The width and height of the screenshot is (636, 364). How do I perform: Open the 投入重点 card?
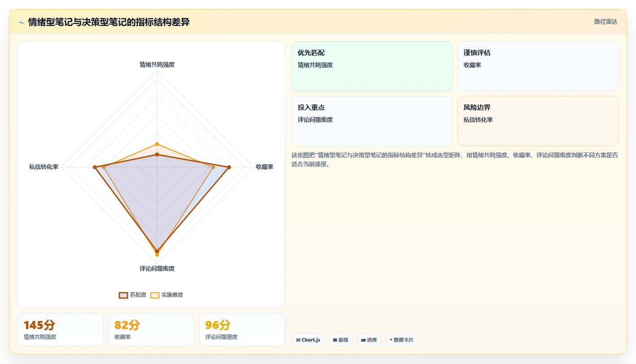(x=372, y=121)
